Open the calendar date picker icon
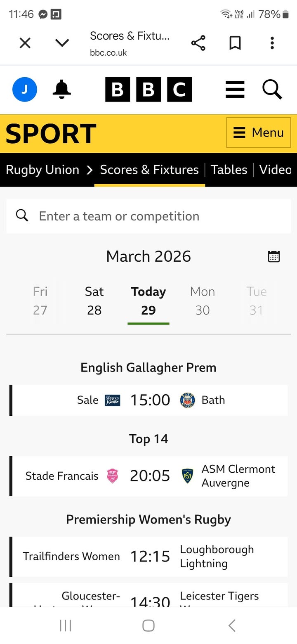297x644 pixels. [274, 256]
